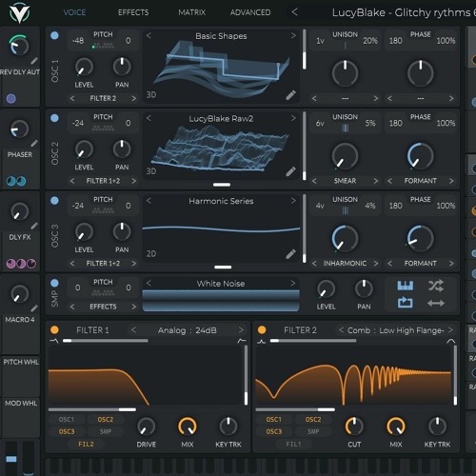This screenshot has height=476, width=476.
Task: Click Filter 1 blend slider
Action: point(106,341)
